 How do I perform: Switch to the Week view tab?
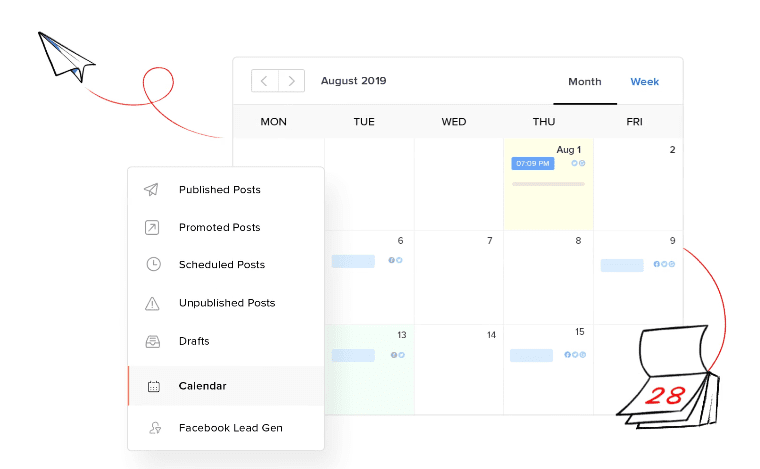[x=644, y=82]
